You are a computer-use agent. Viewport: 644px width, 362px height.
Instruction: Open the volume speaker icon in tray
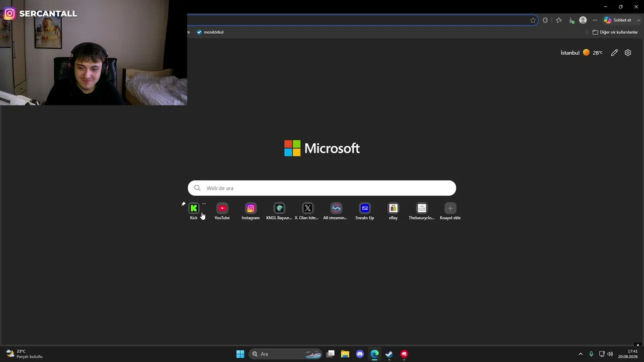(x=610, y=354)
